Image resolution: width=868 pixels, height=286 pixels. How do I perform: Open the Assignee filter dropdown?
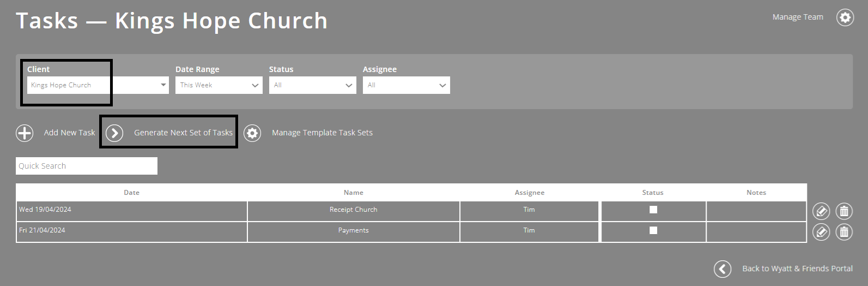click(x=406, y=85)
